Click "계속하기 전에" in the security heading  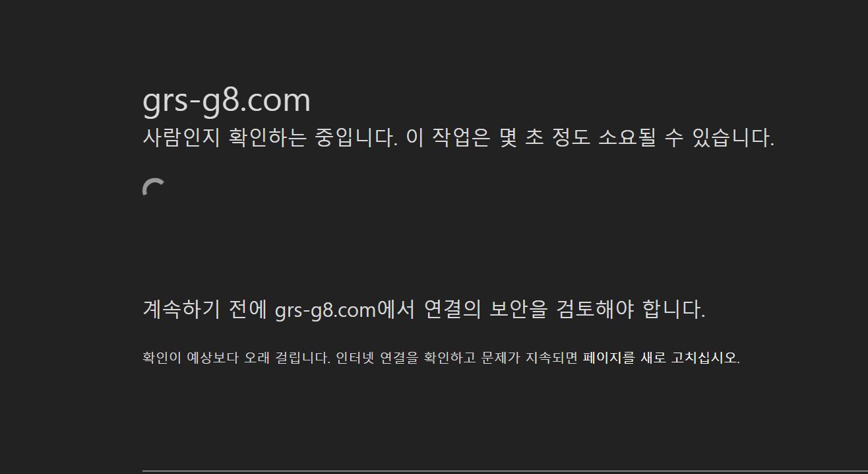point(205,309)
